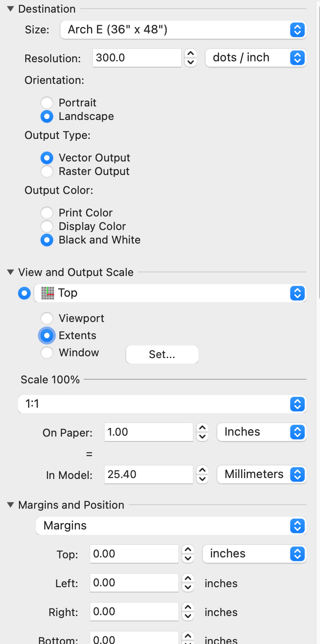Click the Resolution value field
The height and width of the screenshot is (644, 320).
pyautogui.click(x=137, y=58)
